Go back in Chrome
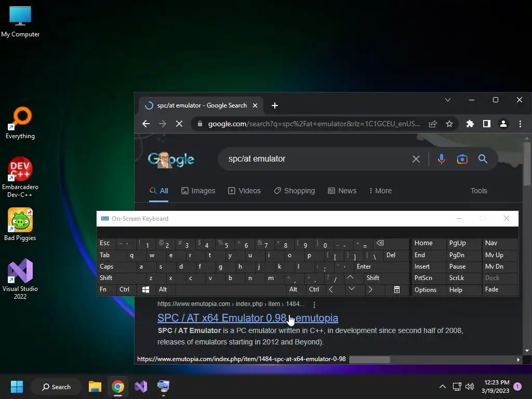The height and width of the screenshot is (399, 532). click(146, 124)
